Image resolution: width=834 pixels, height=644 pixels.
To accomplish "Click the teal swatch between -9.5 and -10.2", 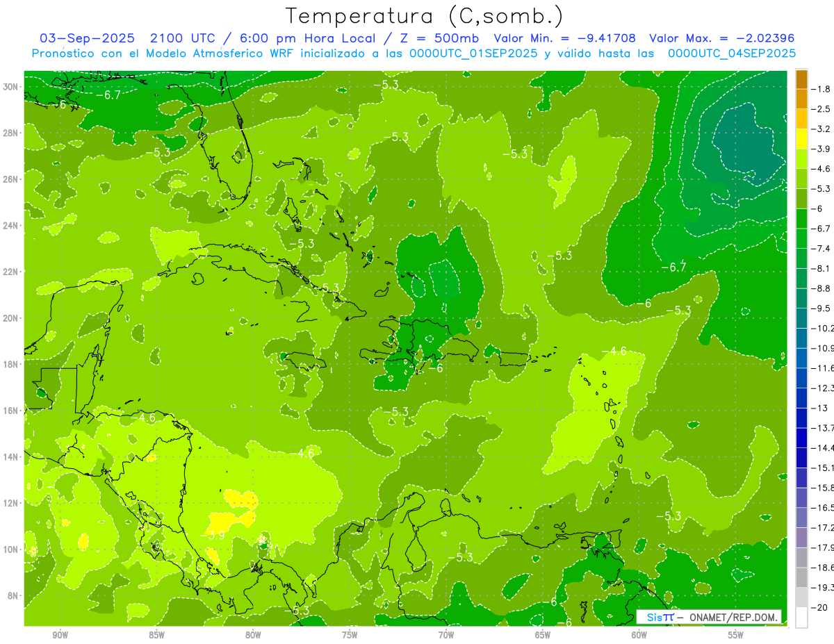I will click(801, 318).
